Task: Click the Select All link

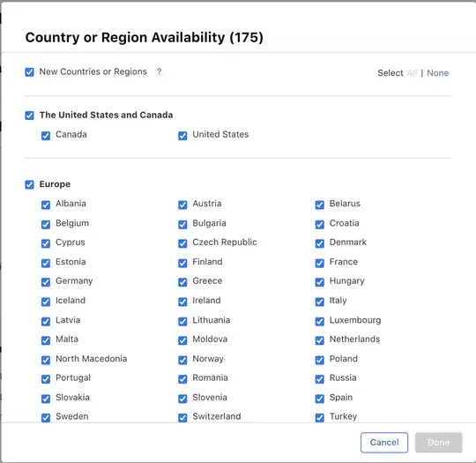Action: click(x=412, y=73)
